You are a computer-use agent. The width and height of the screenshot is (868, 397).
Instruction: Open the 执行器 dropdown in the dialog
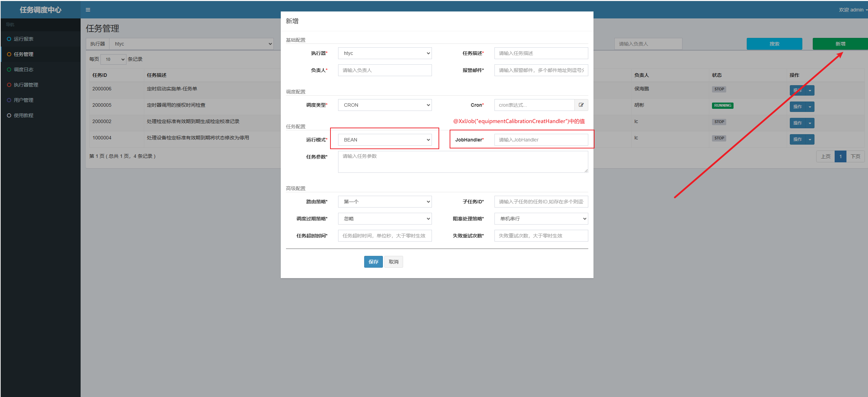[x=385, y=53]
